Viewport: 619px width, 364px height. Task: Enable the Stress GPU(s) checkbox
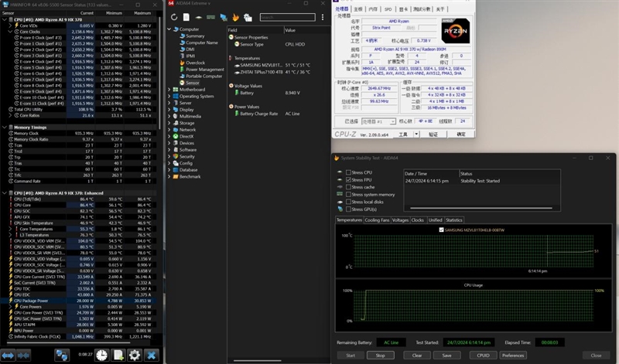click(348, 209)
